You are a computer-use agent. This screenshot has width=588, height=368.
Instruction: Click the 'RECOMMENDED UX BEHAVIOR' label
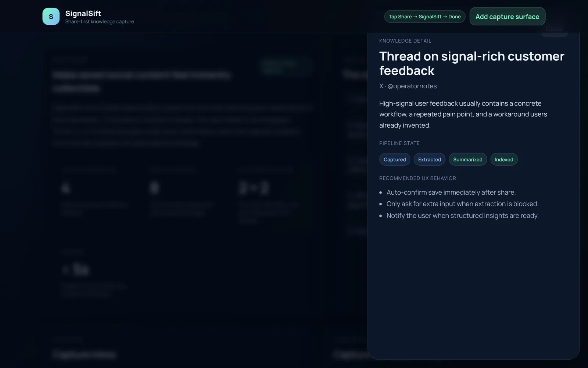coord(417,178)
